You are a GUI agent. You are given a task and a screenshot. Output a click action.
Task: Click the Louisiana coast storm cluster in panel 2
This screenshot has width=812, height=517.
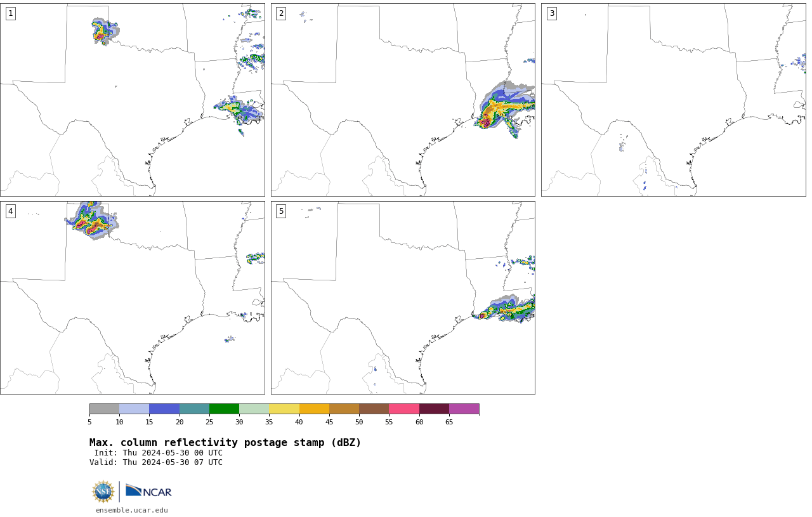pos(504,109)
